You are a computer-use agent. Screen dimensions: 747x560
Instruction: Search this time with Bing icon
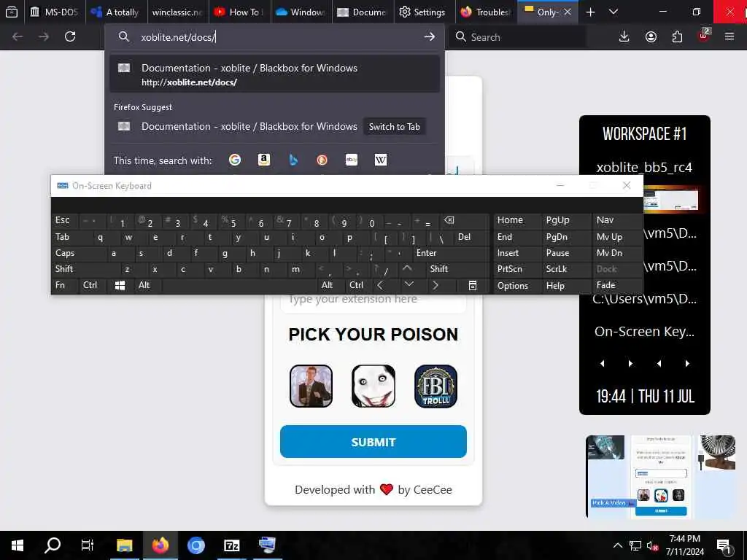tap(293, 160)
